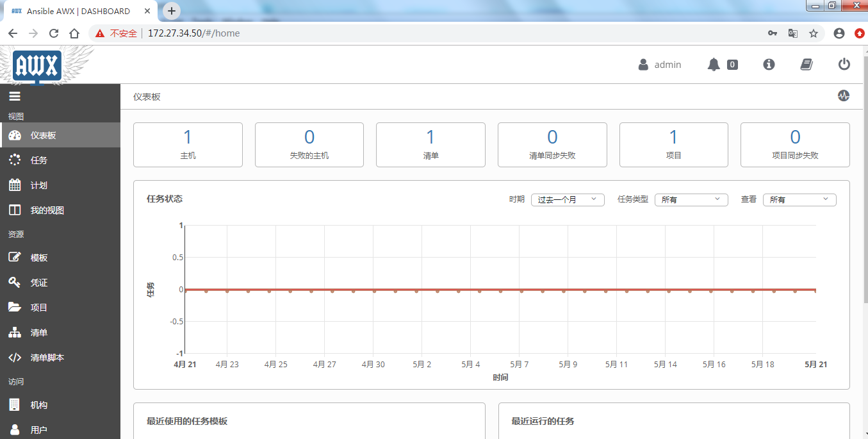
Task: Bookmark this page with star icon
Action: coord(814,33)
